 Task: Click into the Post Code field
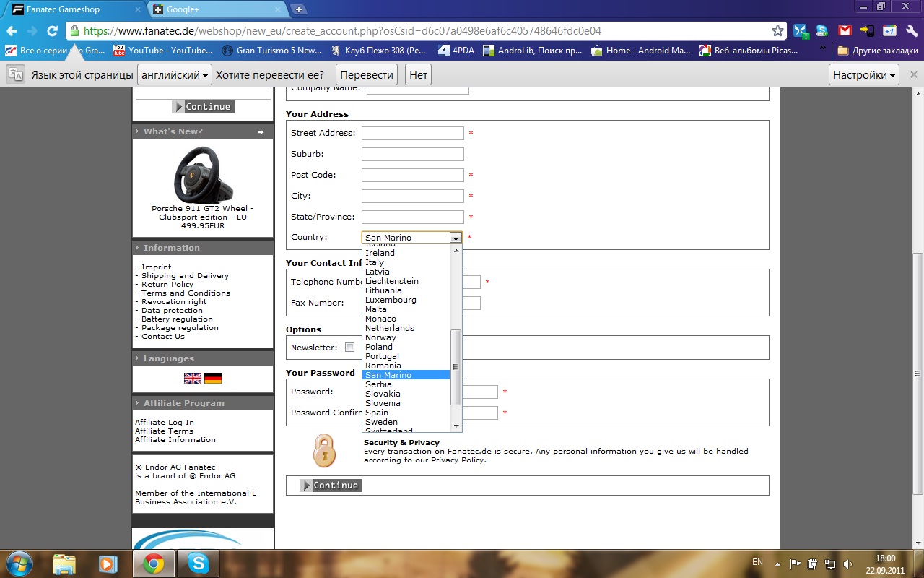coord(412,175)
